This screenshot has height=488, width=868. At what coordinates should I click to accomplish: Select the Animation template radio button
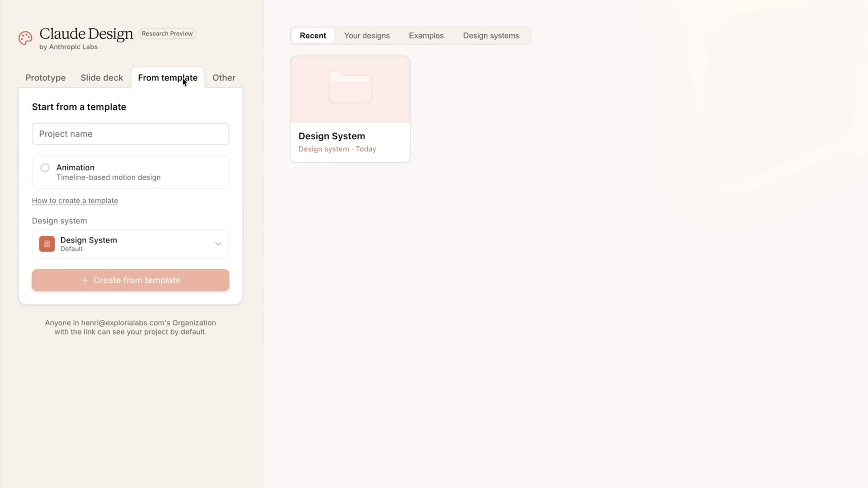(45, 168)
